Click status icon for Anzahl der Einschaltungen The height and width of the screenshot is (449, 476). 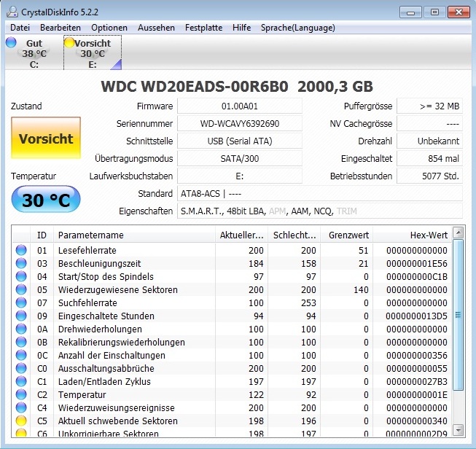pyautogui.click(x=21, y=355)
